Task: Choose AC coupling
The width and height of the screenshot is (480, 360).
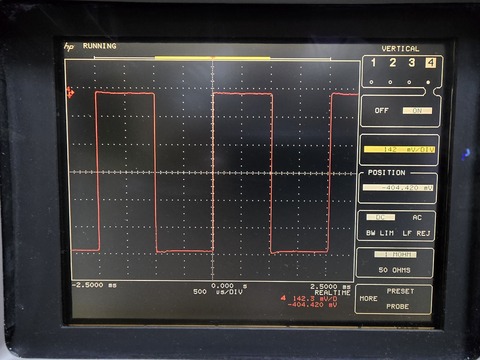Action: click(417, 218)
